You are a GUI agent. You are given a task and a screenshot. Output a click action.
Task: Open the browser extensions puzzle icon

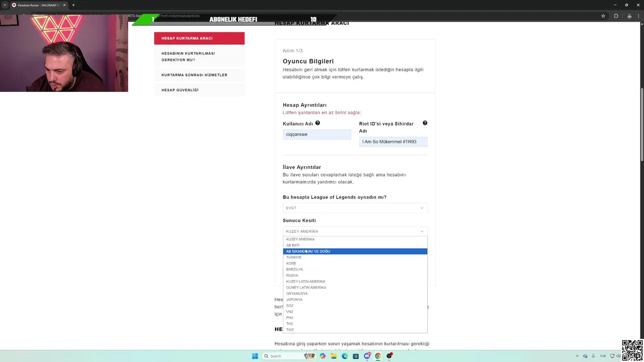point(616,16)
